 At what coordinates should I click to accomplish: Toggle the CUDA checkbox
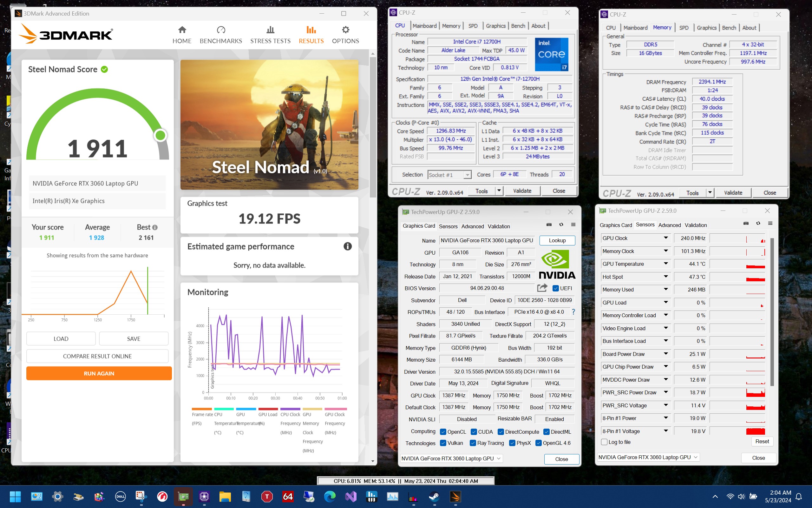coord(474,432)
